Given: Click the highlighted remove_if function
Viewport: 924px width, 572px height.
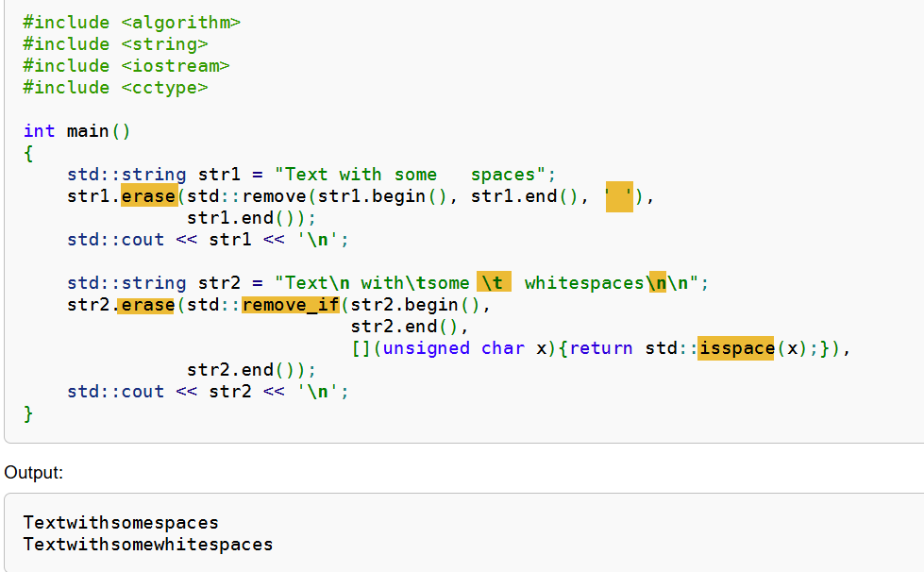Looking at the screenshot, I should pos(291,305).
